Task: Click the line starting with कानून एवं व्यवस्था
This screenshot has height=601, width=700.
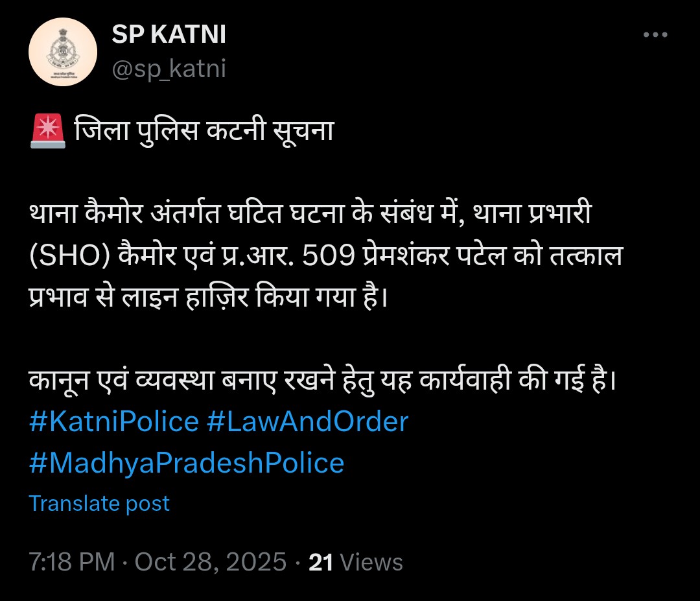Action: click(x=321, y=381)
